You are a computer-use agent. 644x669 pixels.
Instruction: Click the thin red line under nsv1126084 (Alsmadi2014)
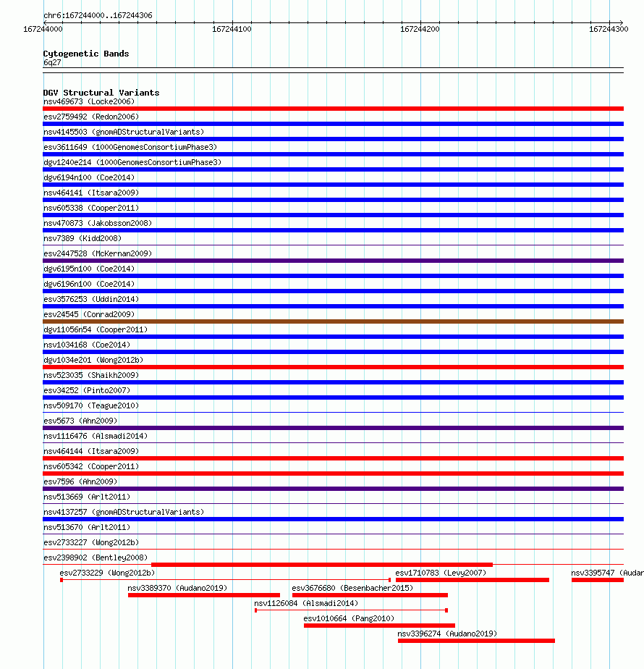click(x=351, y=610)
